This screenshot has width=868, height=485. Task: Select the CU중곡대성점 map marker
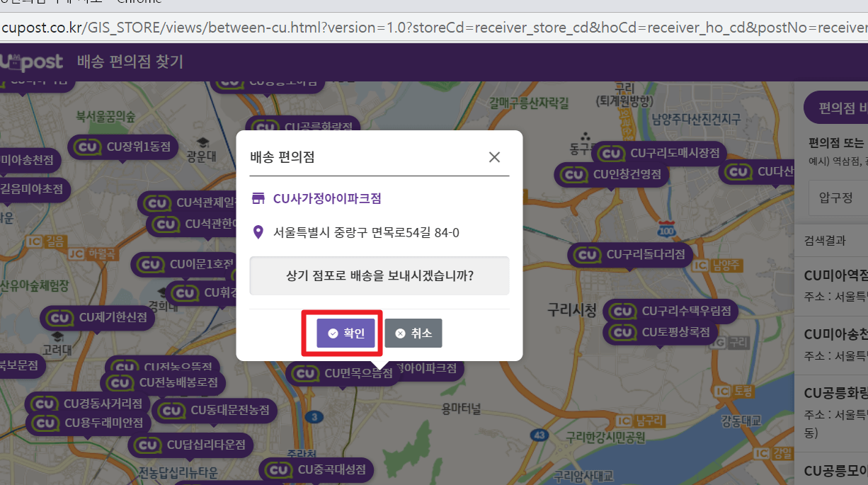tap(316, 469)
